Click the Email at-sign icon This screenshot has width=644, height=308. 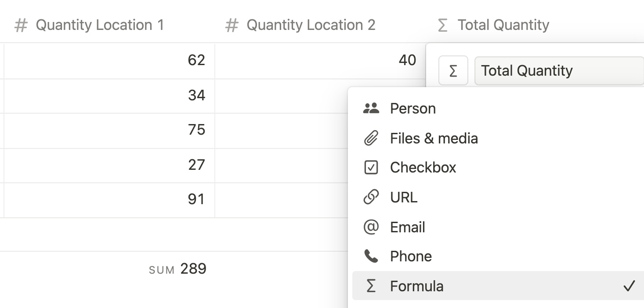point(371,227)
